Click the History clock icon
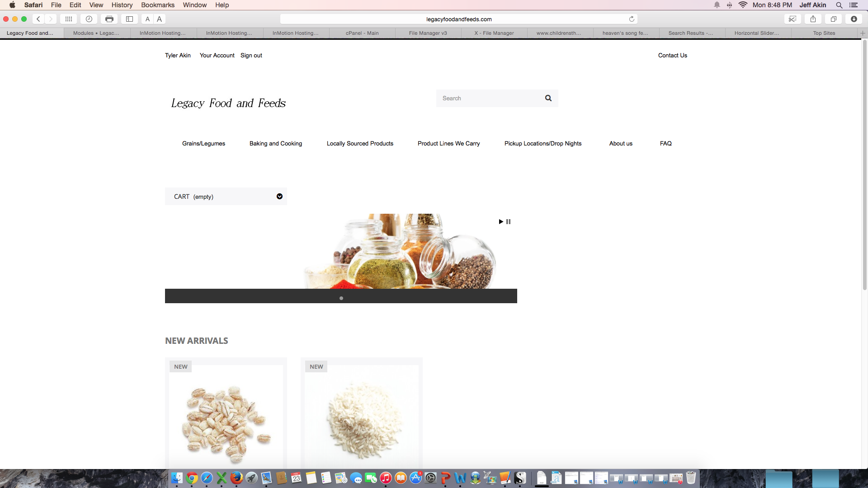Image resolution: width=868 pixels, height=488 pixels. [89, 19]
